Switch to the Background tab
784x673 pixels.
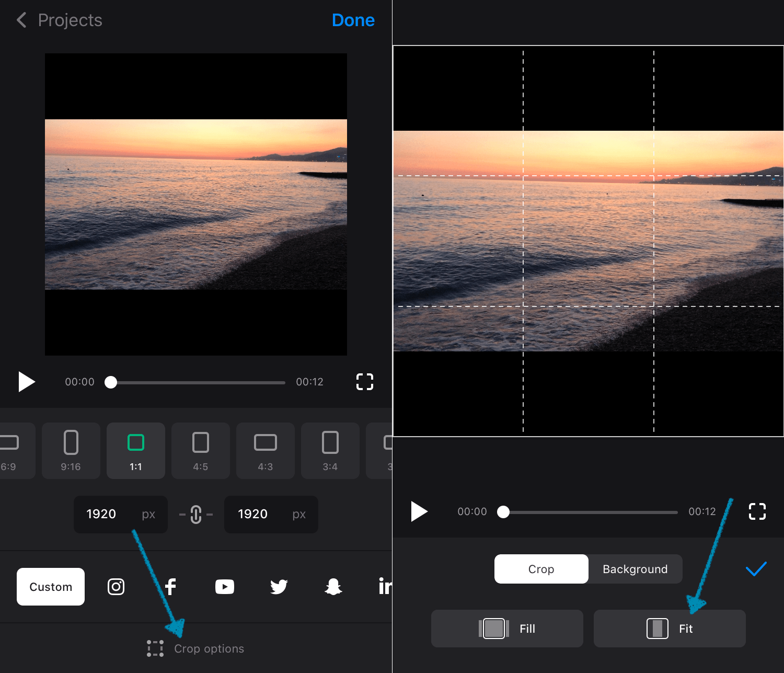(x=635, y=569)
